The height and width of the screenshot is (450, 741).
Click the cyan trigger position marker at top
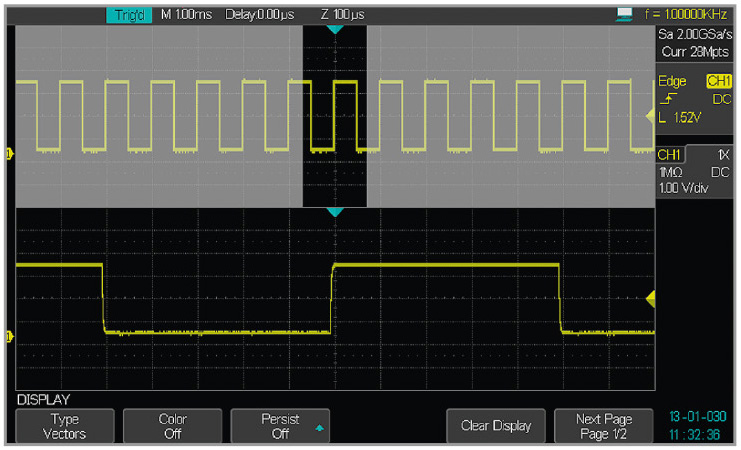[x=335, y=31]
